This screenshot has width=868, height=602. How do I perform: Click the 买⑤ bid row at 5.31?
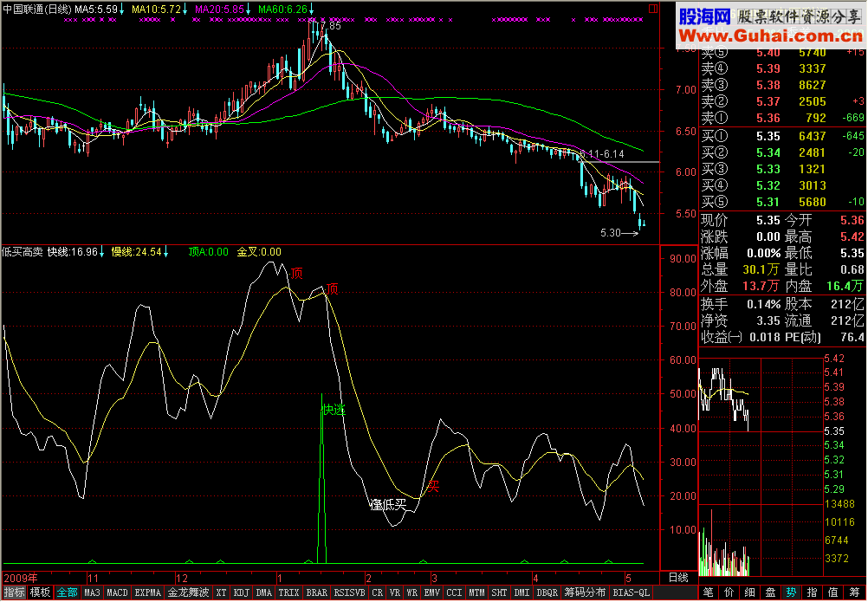coord(782,203)
